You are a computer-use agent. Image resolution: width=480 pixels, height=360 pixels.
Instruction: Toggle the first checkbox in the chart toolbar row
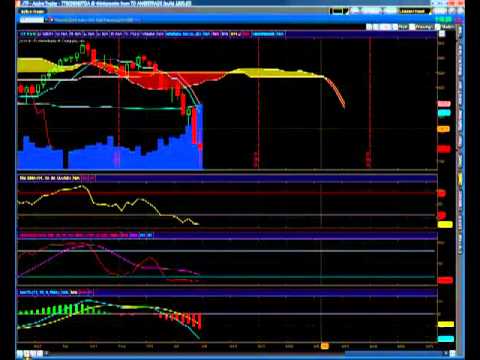(395, 27)
